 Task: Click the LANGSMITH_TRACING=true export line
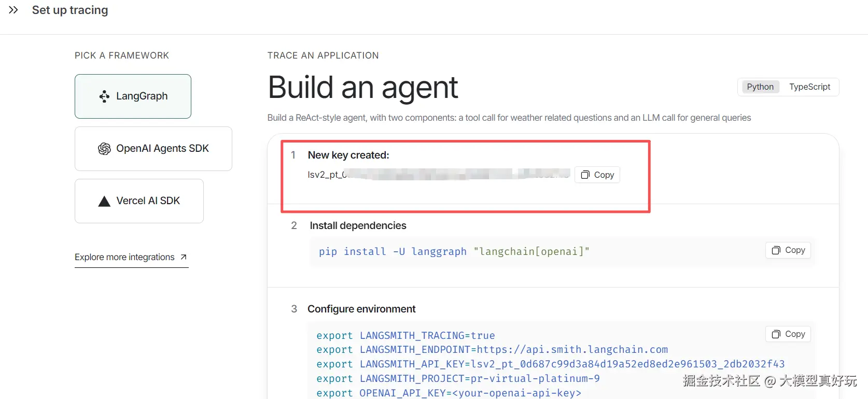pos(405,336)
